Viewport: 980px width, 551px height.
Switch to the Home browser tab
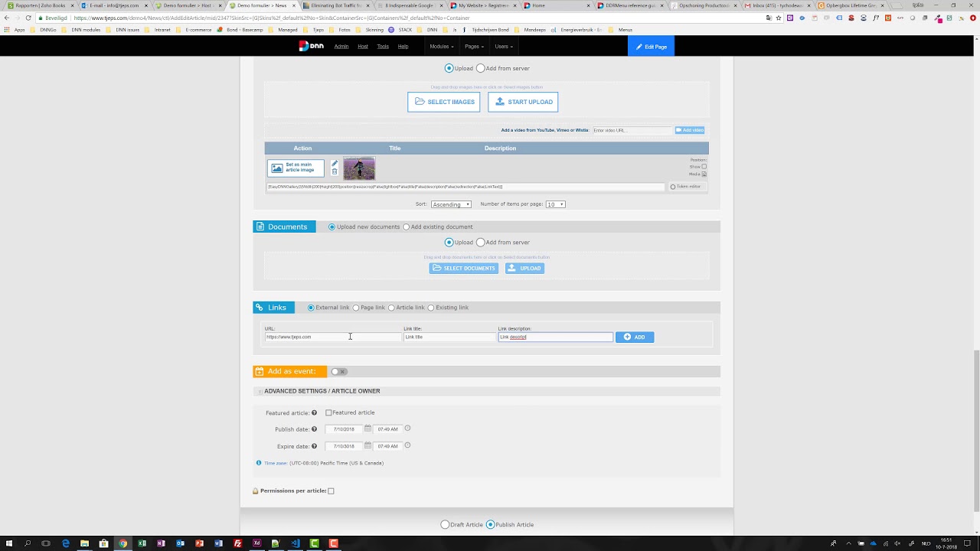coord(557,5)
